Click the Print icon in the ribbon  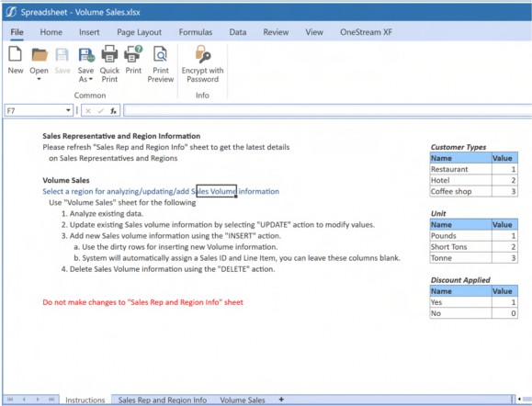click(x=133, y=54)
